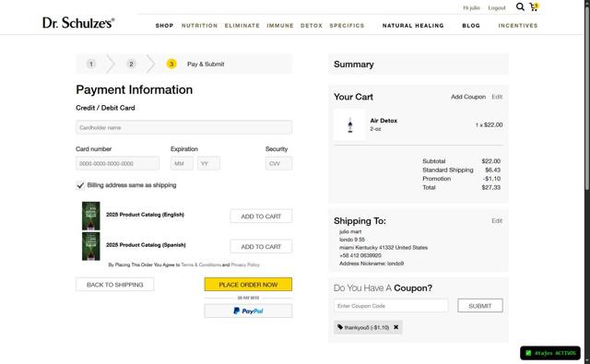
Task: Click the Dr. Schulze's logo
Action: click(78, 23)
